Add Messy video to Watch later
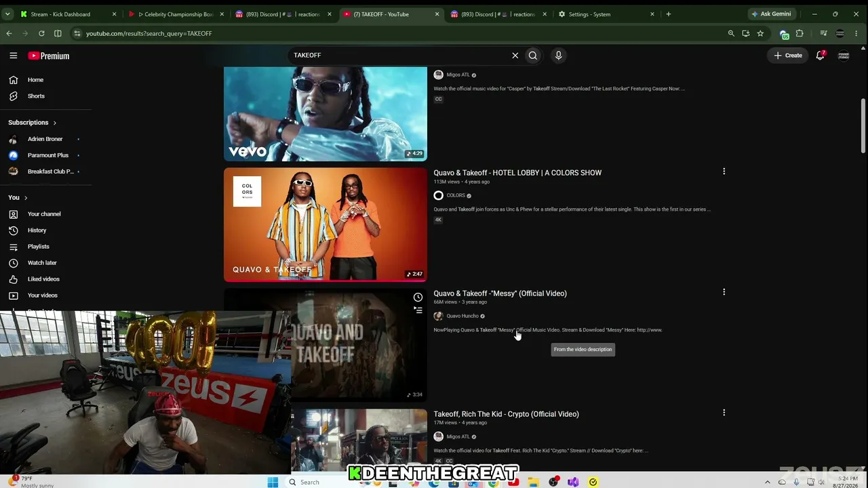This screenshot has height=488, width=868. tap(418, 298)
